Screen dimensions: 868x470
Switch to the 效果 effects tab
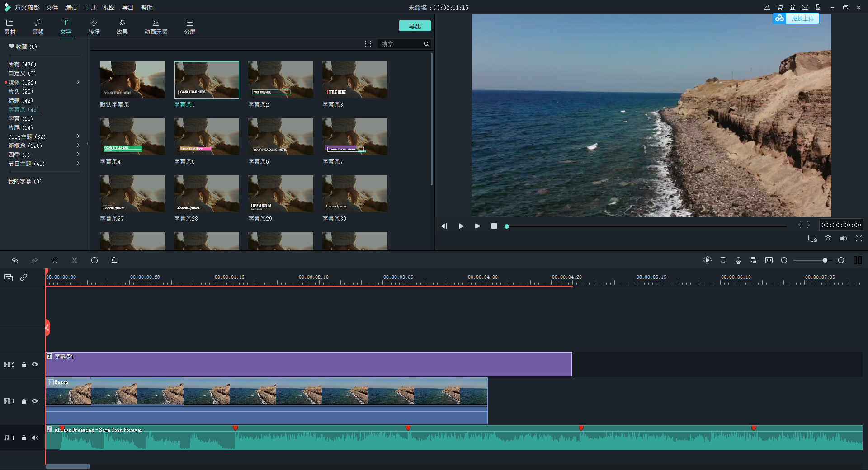(x=122, y=27)
